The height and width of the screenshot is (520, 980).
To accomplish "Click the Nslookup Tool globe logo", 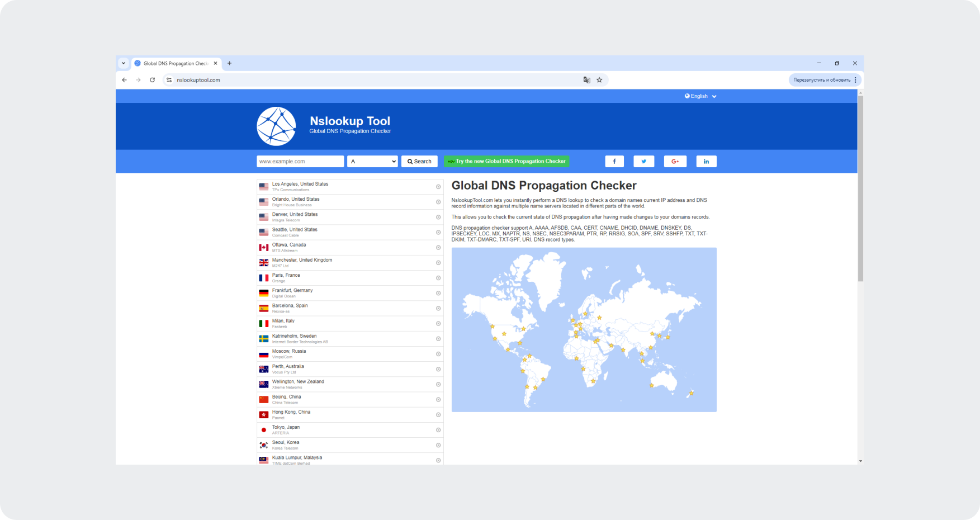I will (x=276, y=126).
